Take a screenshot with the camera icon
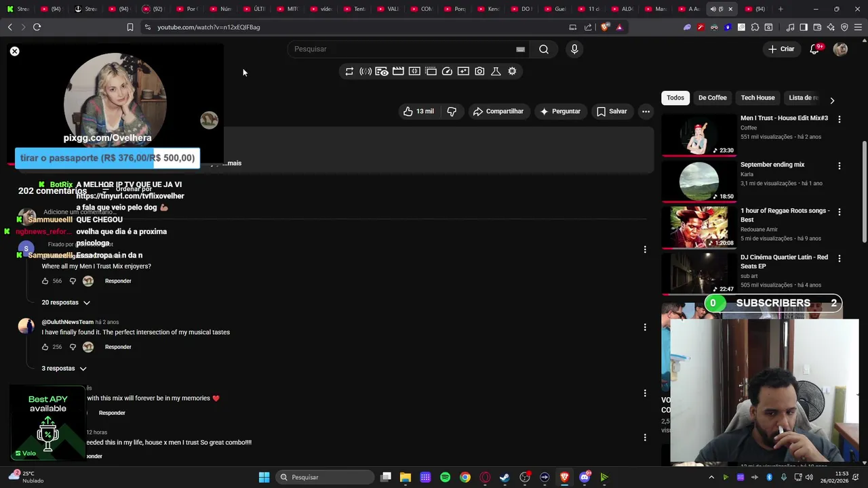 point(479,71)
